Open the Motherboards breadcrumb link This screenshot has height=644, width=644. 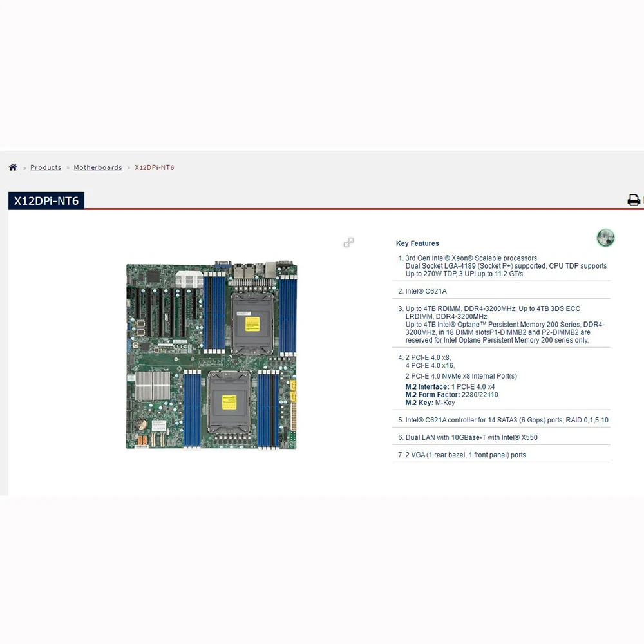click(98, 167)
